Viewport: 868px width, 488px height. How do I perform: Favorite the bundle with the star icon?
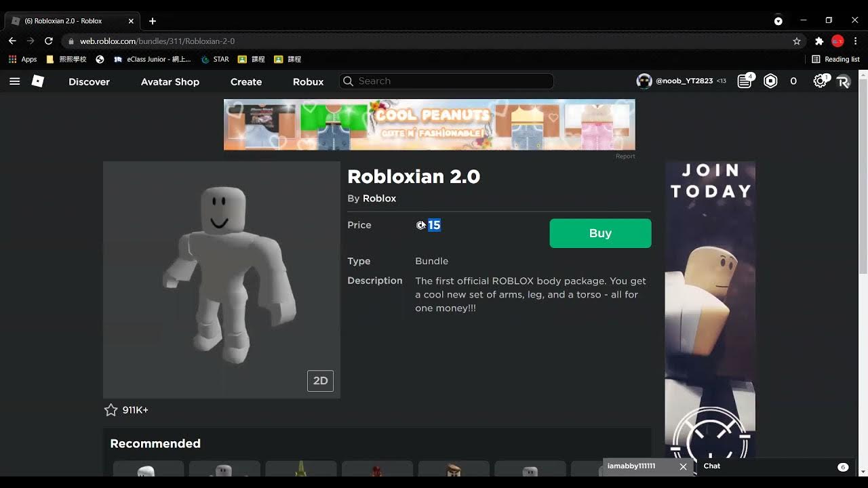tap(111, 409)
